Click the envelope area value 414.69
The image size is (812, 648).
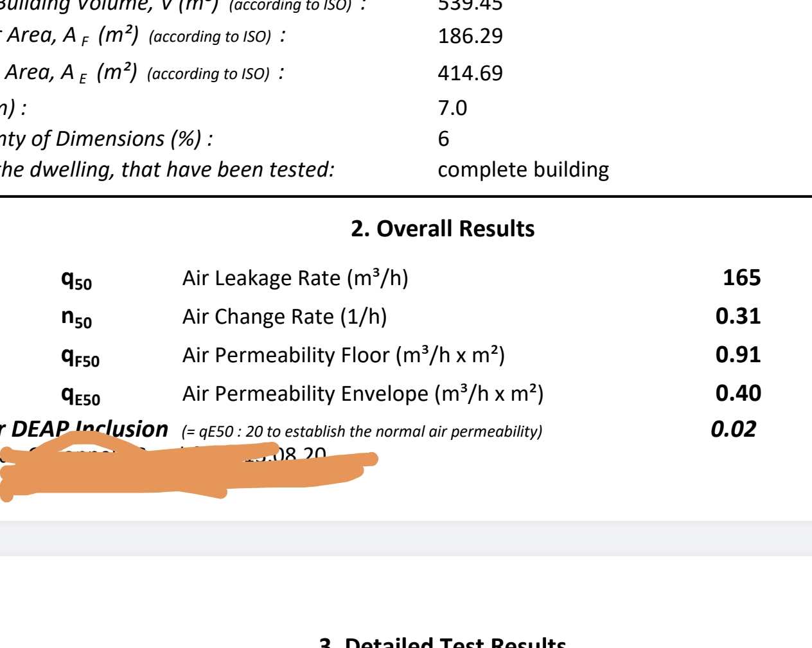(470, 73)
